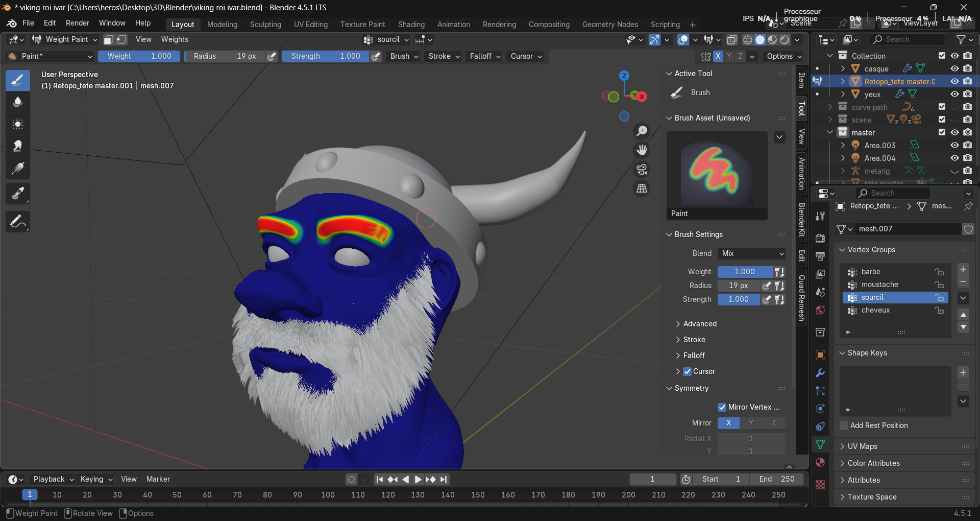Select the Annotate tool

18,222
